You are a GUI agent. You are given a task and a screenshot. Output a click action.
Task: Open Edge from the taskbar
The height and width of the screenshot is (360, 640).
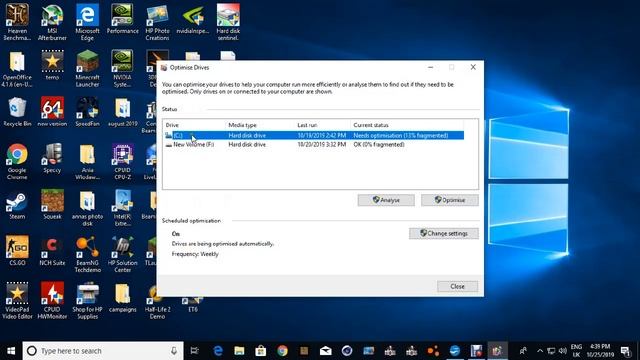point(218,351)
